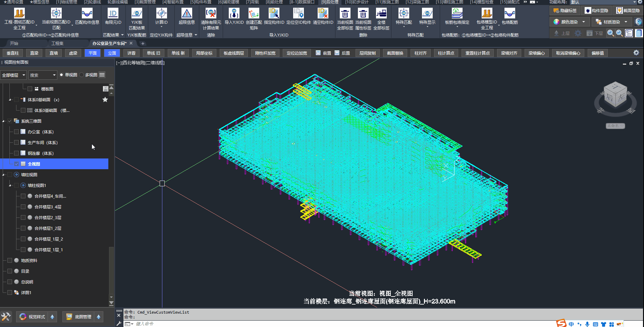Image resolution: width=644 pixels, height=327 pixels.
Task: Click the 立面 view button
Action: click(x=112, y=53)
